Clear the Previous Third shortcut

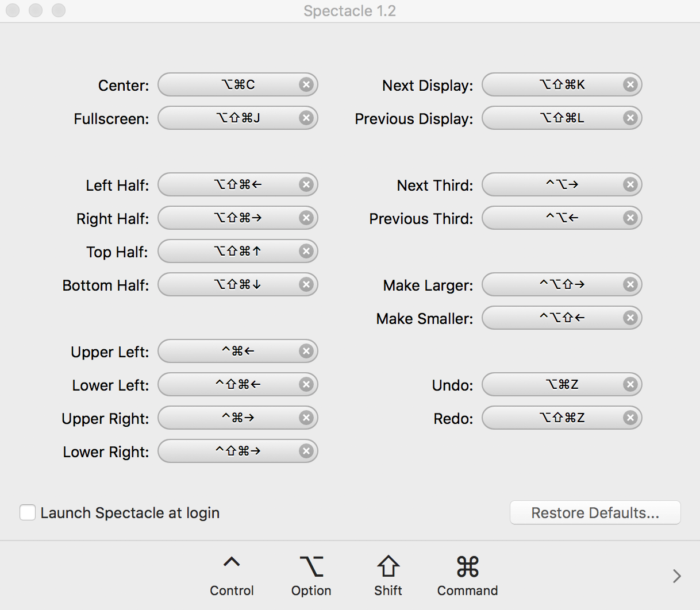[x=630, y=218]
